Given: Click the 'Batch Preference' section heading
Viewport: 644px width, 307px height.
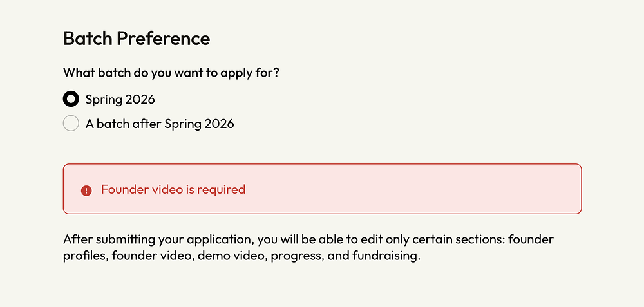Looking at the screenshot, I should 137,39.
